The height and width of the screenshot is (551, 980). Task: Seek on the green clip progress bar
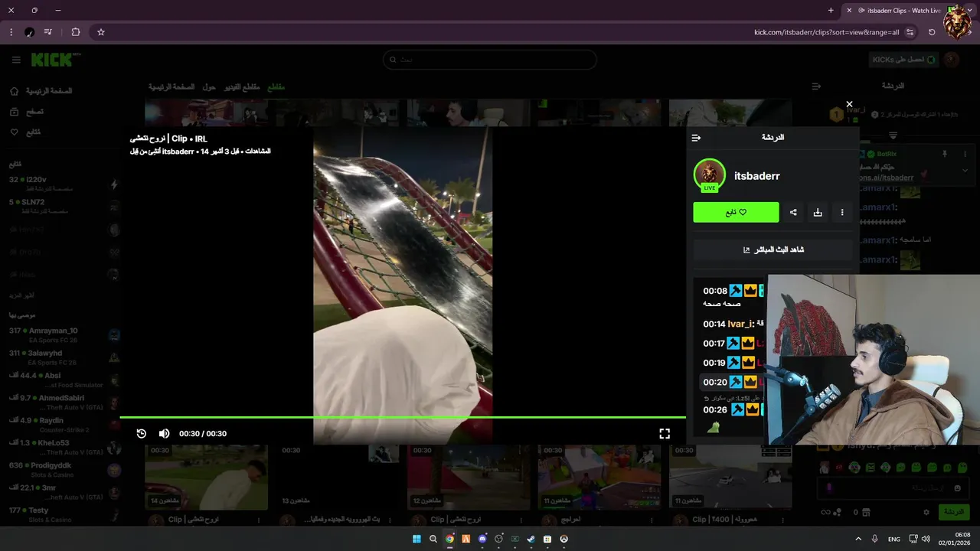click(x=403, y=417)
